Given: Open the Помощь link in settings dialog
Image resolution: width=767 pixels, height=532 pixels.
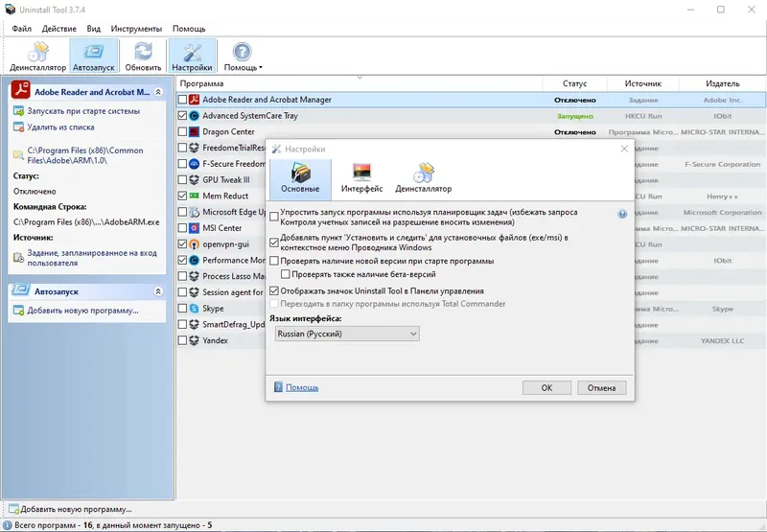Looking at the screenshot, I should coord(302,387).
